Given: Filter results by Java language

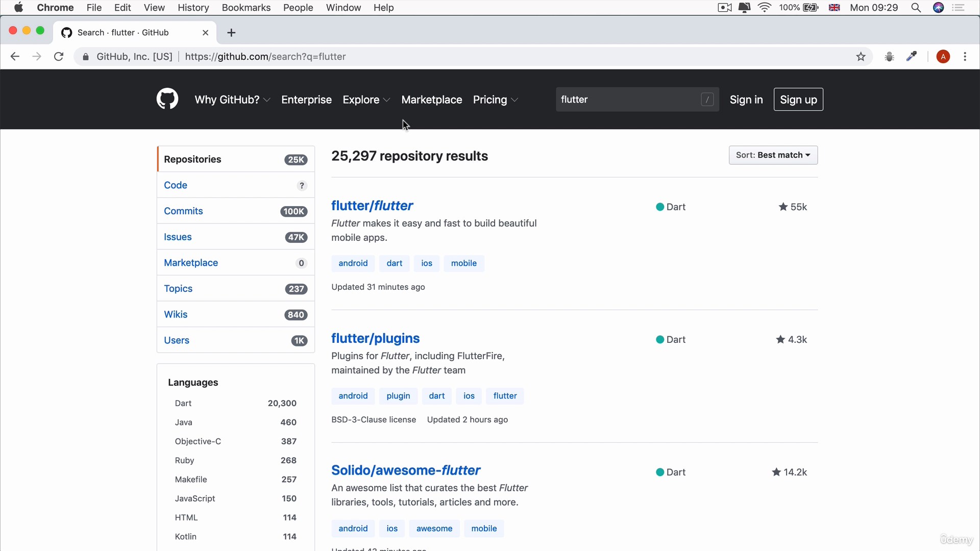Looking at the screenshot, I should click(235, 422).
